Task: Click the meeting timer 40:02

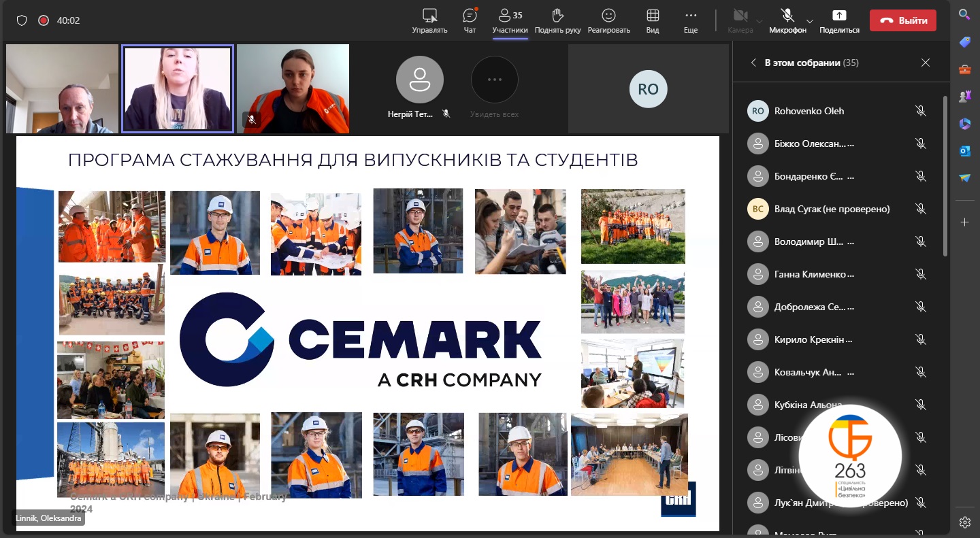Action: pyautogui.click(x=68, y=20)
